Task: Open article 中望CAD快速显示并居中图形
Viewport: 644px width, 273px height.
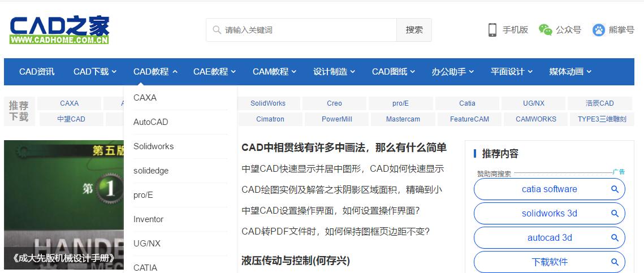Action: tap(343, 169)
